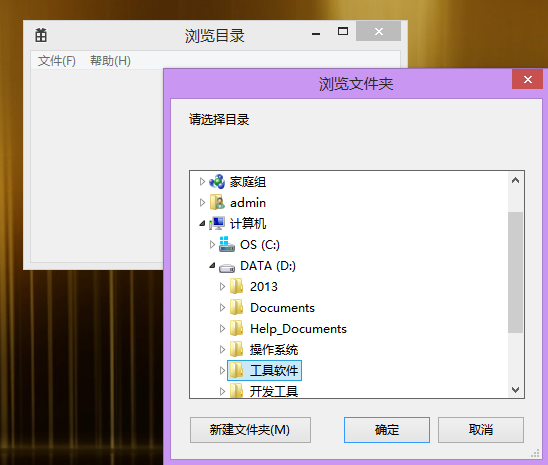Open the 文件(F) menu in 浏览目录

point(57,61)
